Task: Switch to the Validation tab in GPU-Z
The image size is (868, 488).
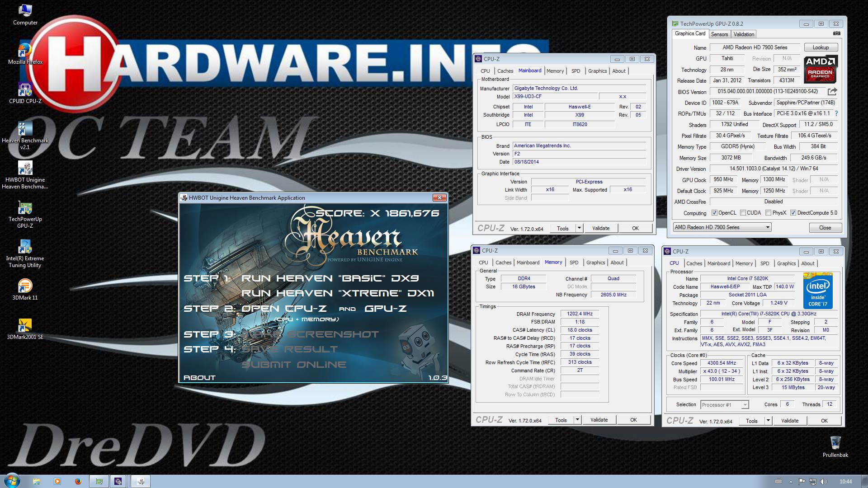Action: [x=744, y=34]
